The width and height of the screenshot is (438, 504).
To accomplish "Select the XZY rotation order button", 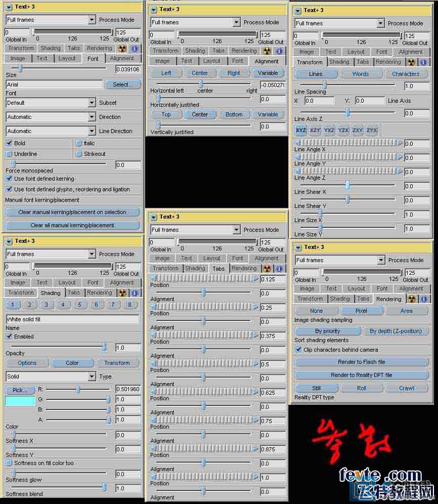I will coord(315,130).
